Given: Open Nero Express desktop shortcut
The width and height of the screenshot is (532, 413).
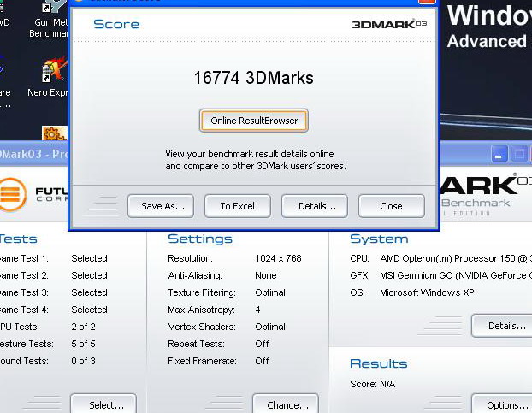Looking at the screenshot, I should click(51, 78).
